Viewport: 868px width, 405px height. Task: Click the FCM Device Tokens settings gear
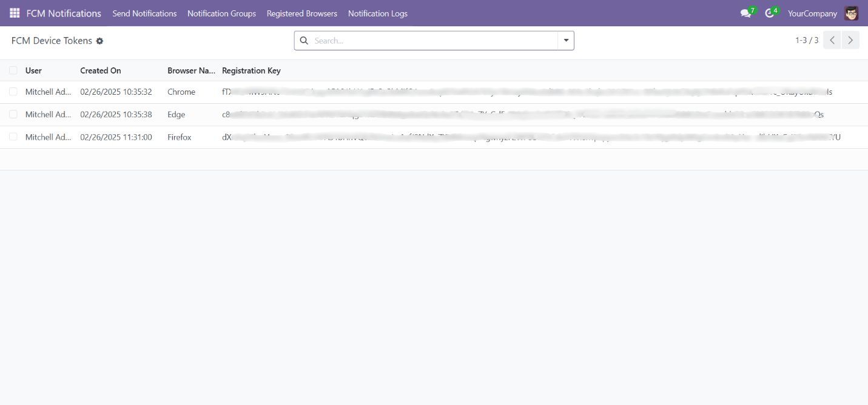[x=99, y=41]
